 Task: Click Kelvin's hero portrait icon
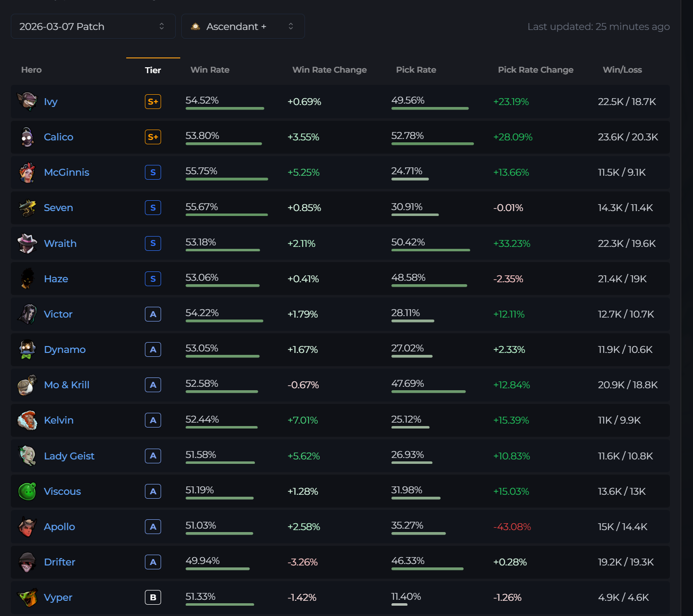27,420
